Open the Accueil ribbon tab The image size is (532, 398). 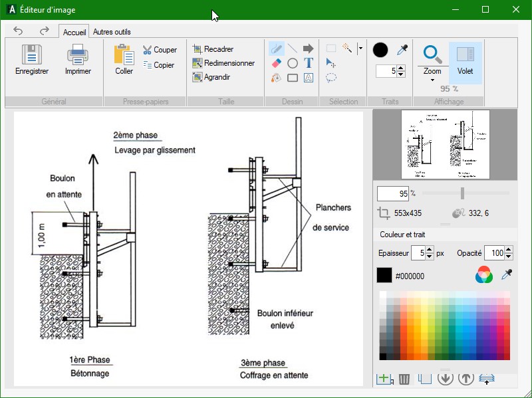point(74,32)
